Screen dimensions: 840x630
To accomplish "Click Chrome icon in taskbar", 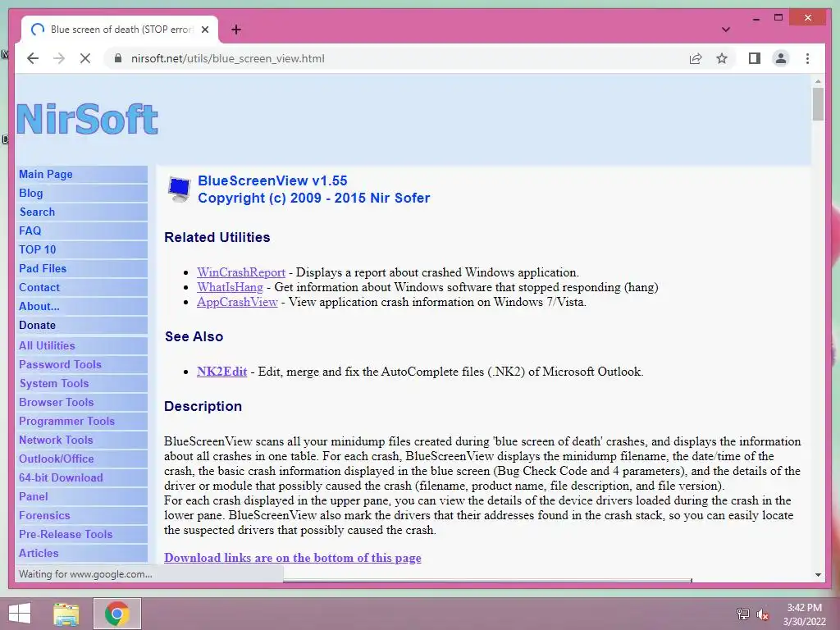I will click(x=117, y=614).
